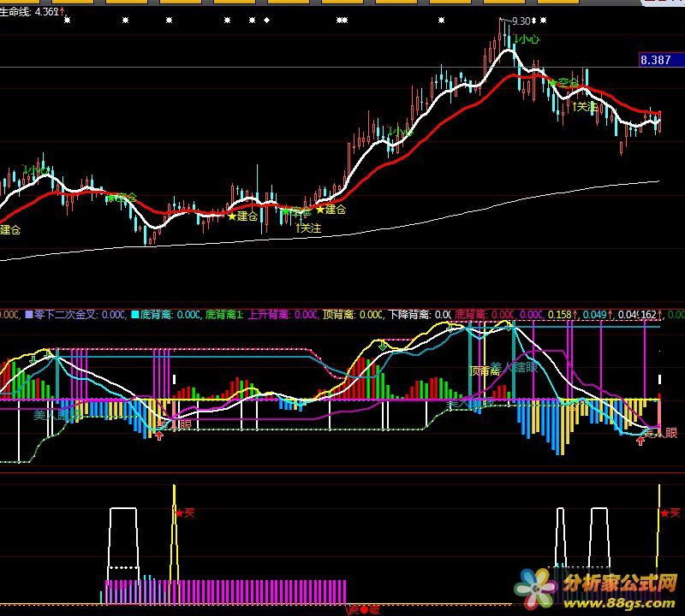Click the 下降背离 legend label
The image size is (685, 616).
(x=409, y=315)
